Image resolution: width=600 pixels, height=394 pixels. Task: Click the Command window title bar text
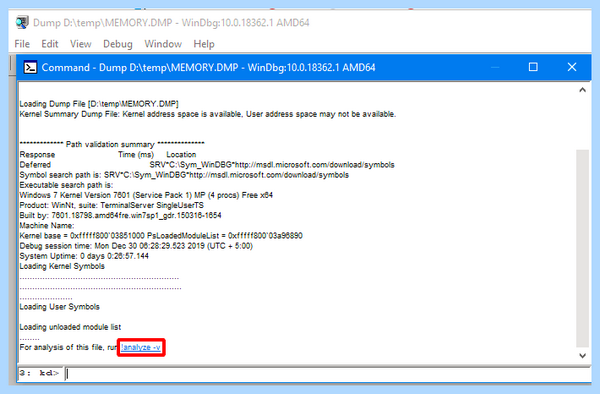click(208, 68)
